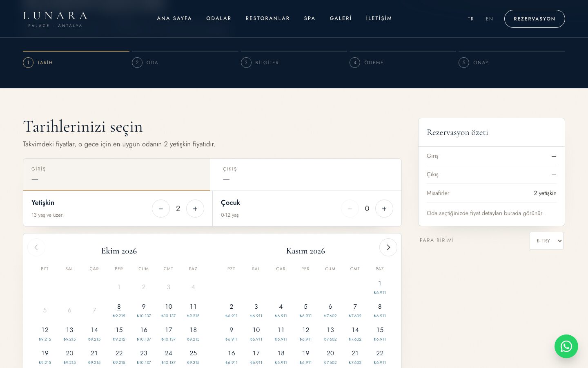Open ANA SAYFA menu item
The height and width of the screenshot is (368, 588).
pos(174,18)
